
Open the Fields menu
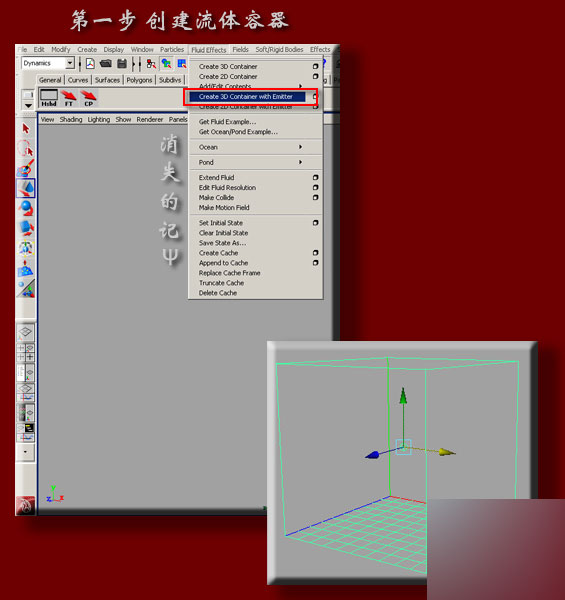241,50
